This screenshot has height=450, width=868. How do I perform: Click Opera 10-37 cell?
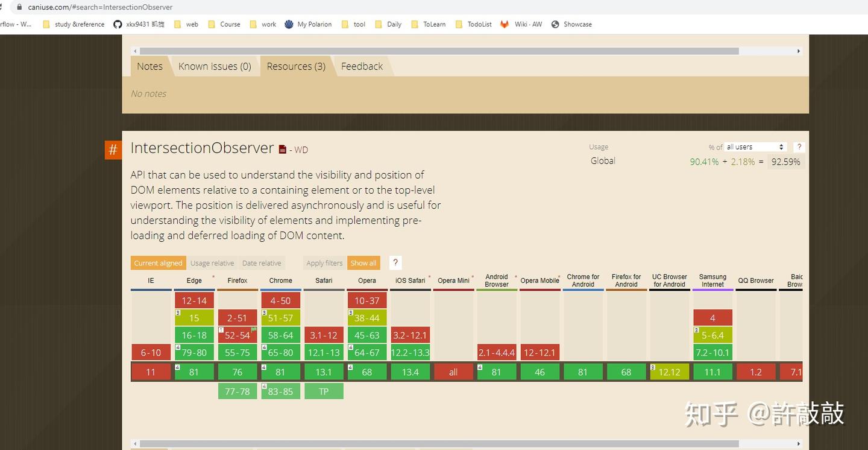click(367, 300)
